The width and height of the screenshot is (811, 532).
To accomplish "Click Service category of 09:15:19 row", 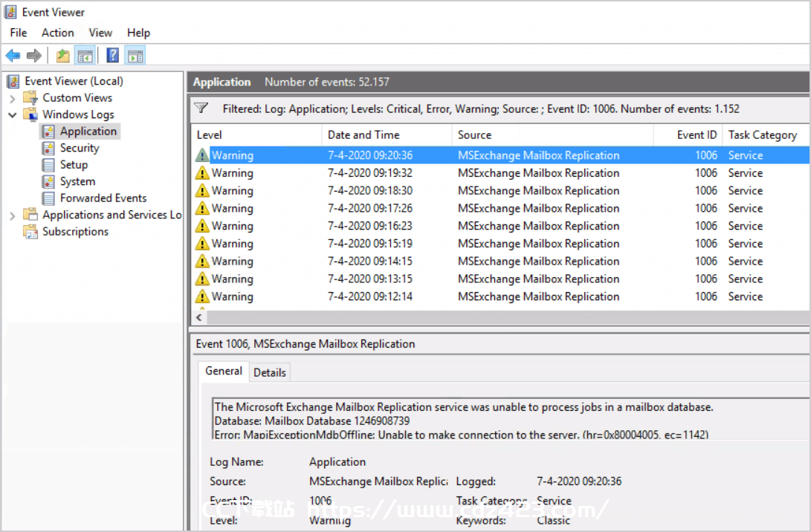I will pos(746,243).
